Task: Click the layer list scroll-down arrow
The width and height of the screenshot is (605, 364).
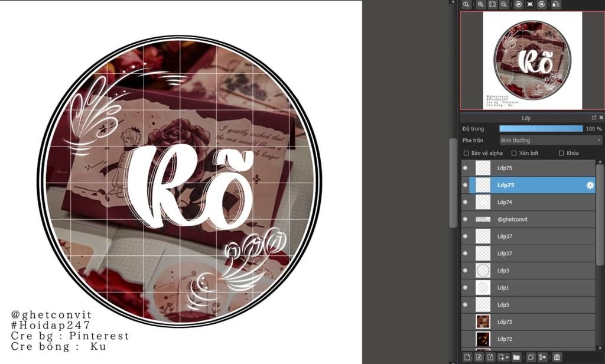Action: 599,347
